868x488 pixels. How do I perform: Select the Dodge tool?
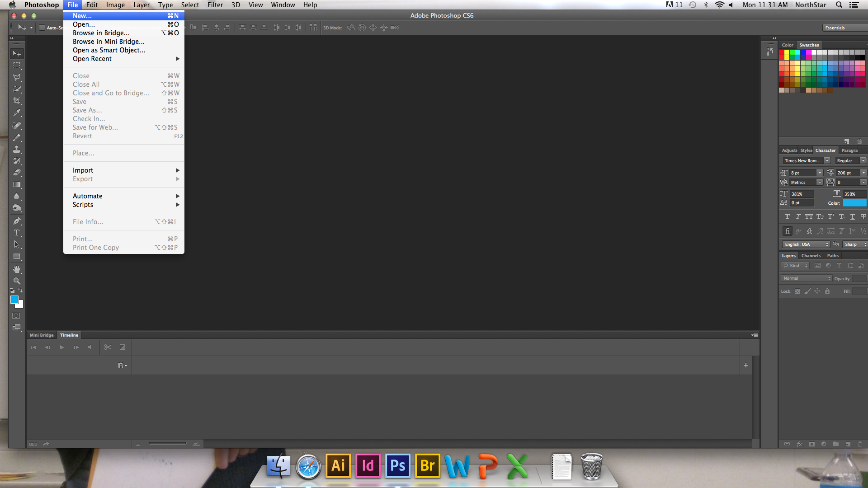(x=17, y=208)
